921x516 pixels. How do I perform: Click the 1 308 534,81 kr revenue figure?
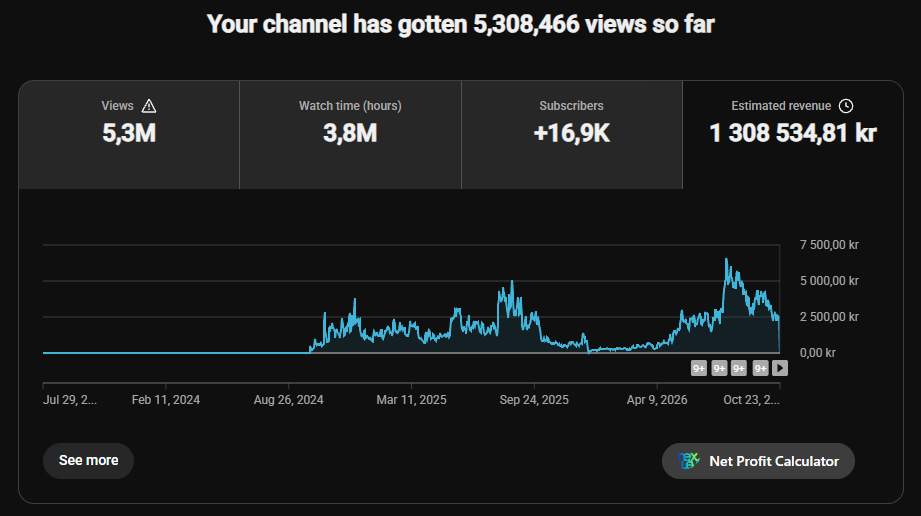pos(792,133)
